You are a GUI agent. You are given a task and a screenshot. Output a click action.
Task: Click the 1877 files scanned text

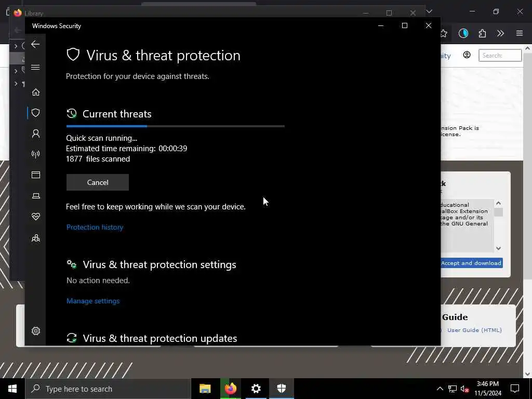click(98, 159)
